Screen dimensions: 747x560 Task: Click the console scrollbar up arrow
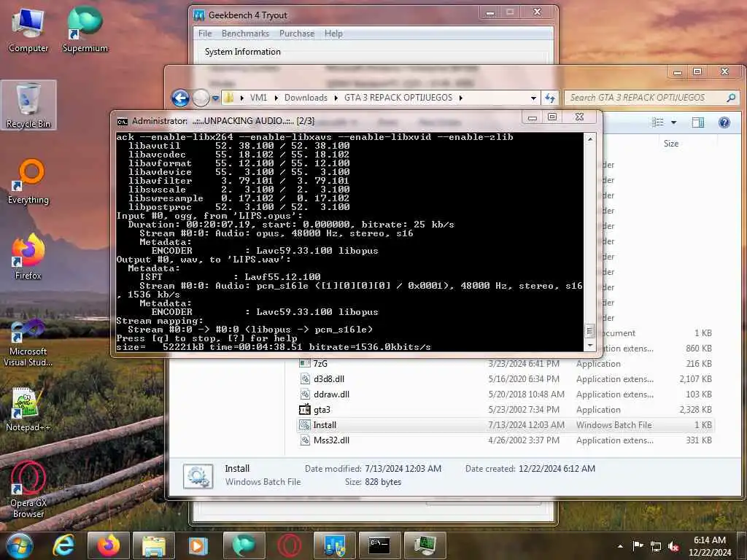pos(589,139)
